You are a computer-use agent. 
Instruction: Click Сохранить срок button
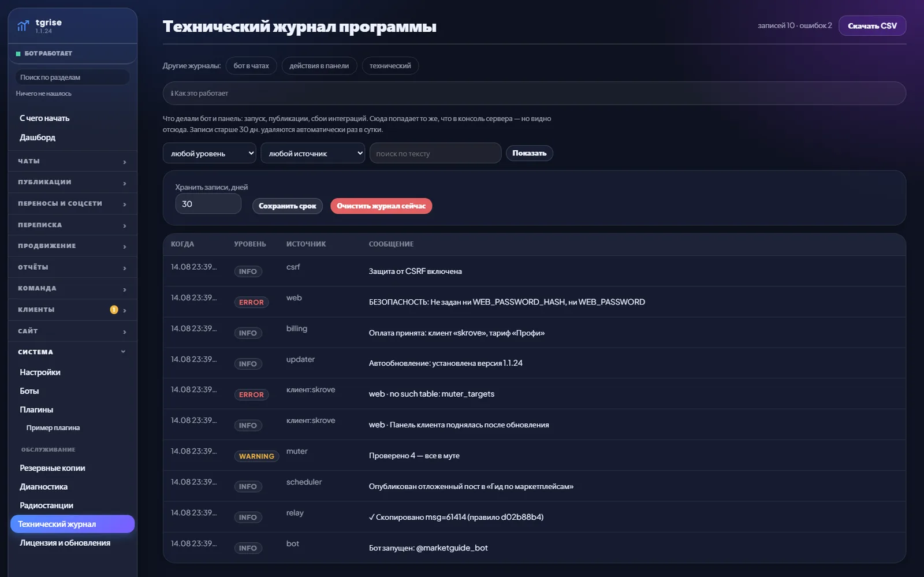pos(288,206)
